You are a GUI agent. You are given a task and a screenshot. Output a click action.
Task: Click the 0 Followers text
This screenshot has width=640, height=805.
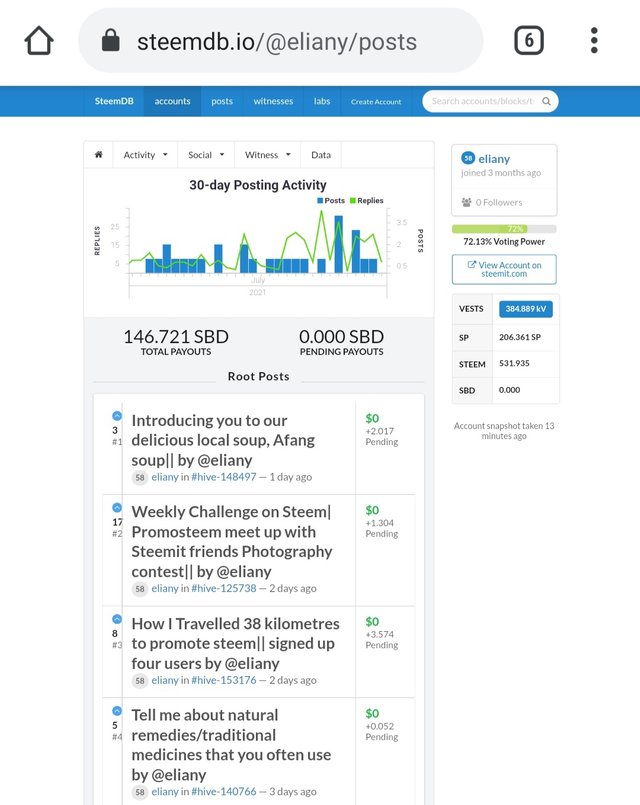coord(499,202)
